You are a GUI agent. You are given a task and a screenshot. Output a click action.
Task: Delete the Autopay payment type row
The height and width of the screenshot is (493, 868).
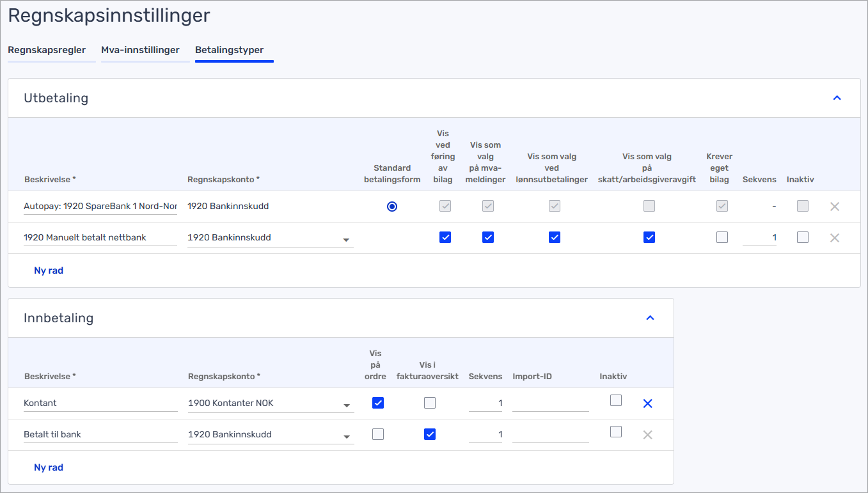pos(834,207)
